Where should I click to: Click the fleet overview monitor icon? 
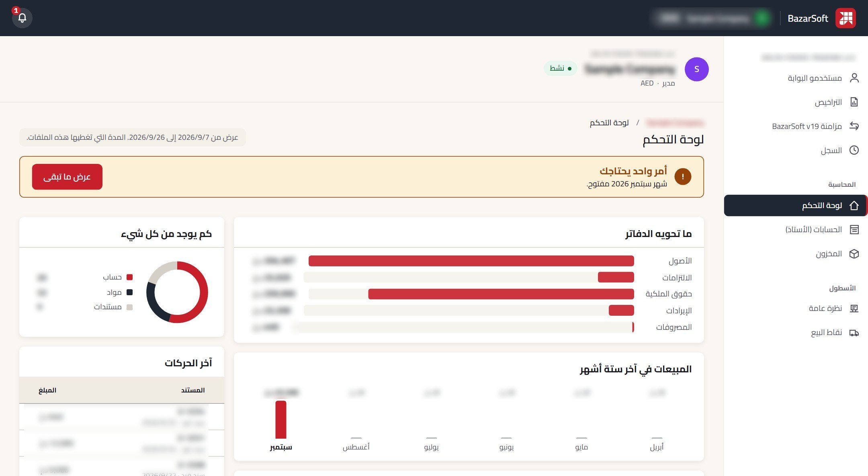[854, 308]
